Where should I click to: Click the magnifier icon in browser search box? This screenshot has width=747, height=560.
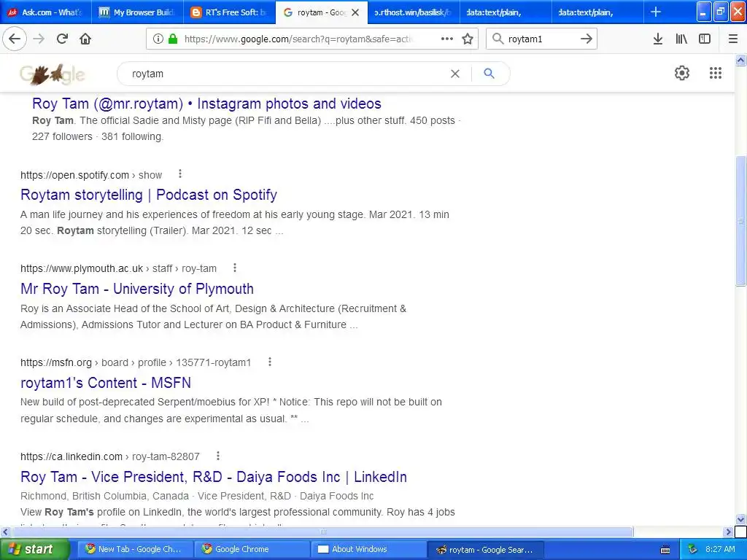click(x=498, y=39)
